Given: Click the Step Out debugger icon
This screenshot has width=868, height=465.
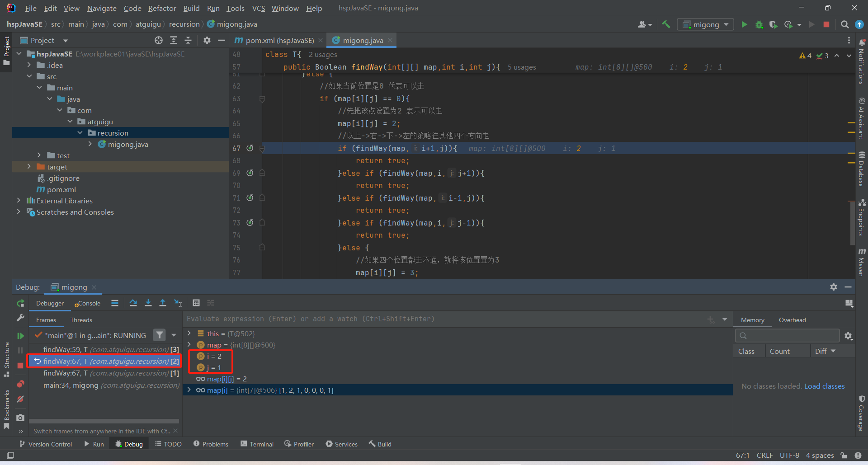Looking at the screenshot, I should tap(163, 303).
